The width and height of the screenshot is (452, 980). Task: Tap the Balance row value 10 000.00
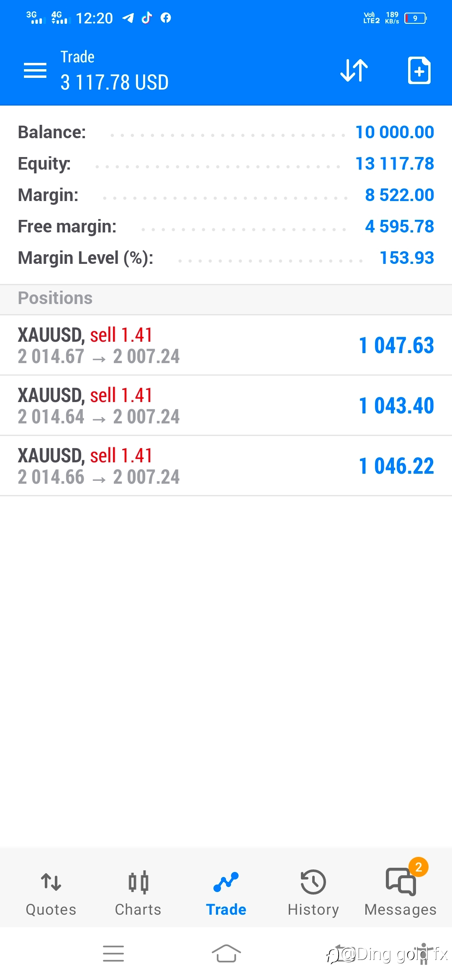tap(395, 132)
